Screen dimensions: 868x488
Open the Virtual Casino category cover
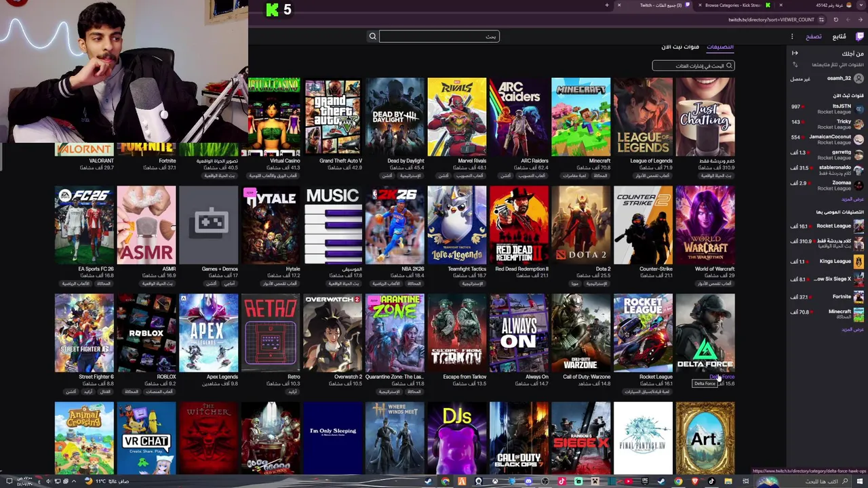pyautogui.click(x=274, y=117)
